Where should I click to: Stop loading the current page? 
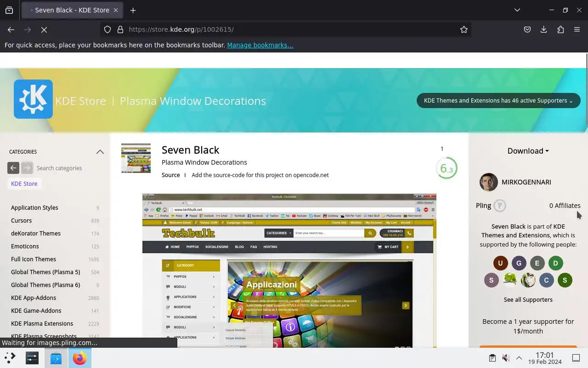tap(44, 29)
